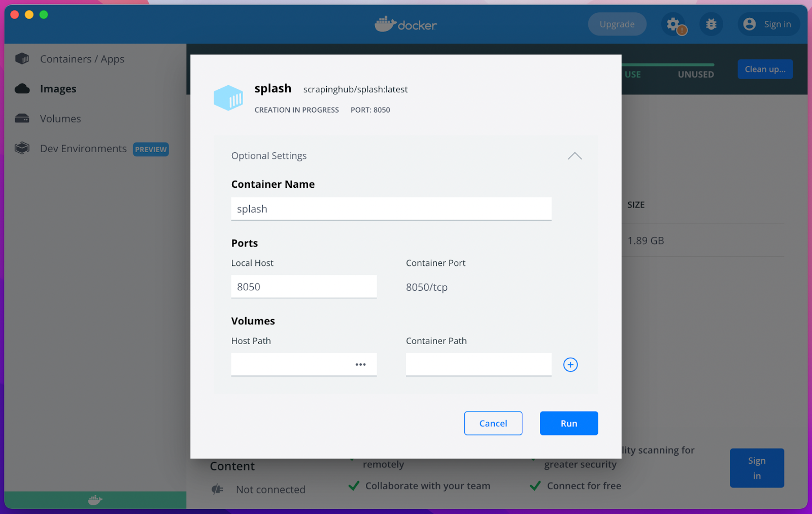Click scrapinghub/splash:latest image label
The image size is (812, 514).
pyautogui.click(x=355, y=89)
